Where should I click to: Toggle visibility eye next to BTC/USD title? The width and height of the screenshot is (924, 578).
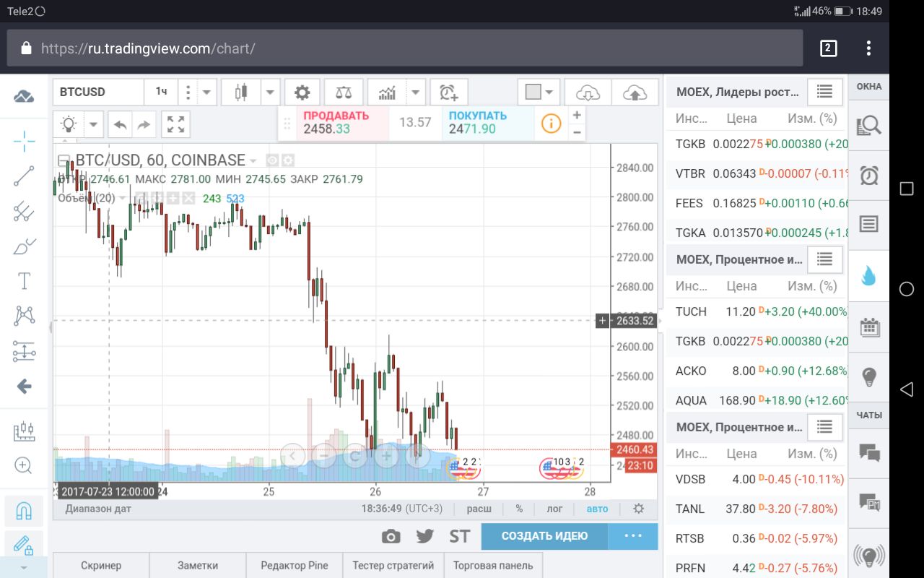coord(272,160)
